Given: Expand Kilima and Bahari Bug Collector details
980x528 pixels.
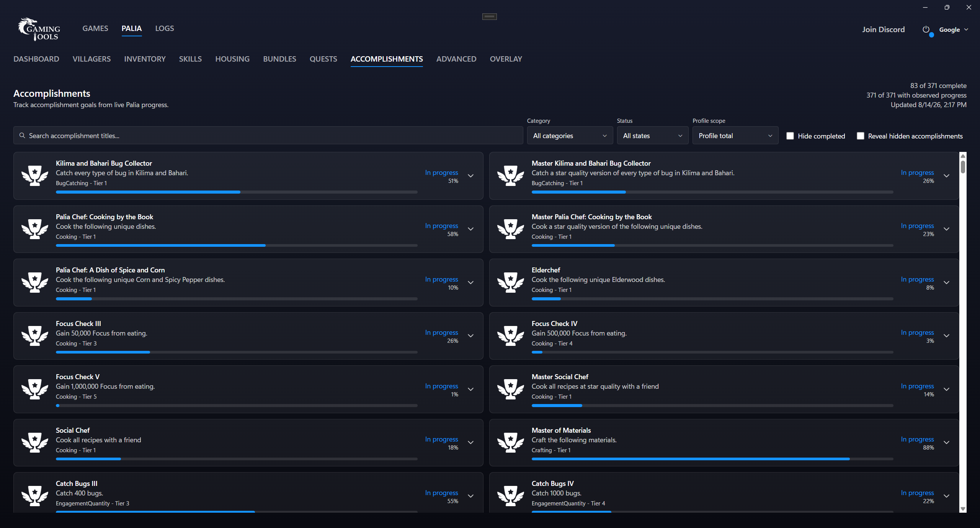Looking at the screenshot, I should coord(471,176).
